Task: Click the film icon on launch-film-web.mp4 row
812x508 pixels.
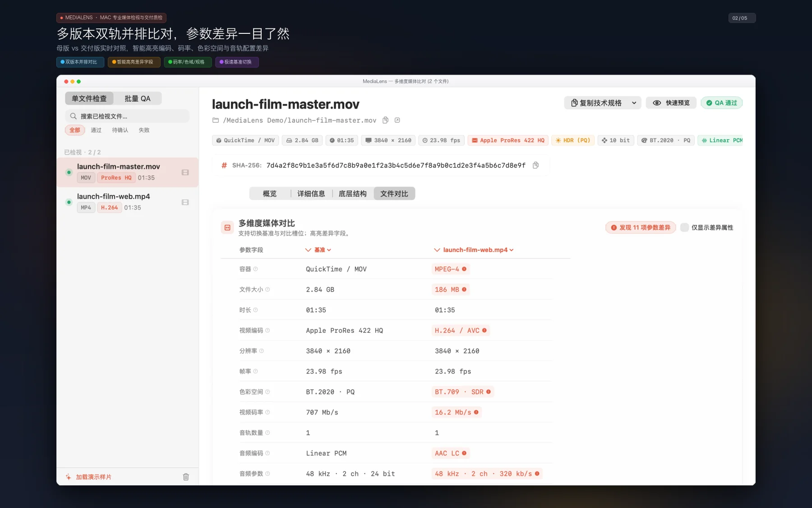Action: pyautogui.click(x=185, y=202)
